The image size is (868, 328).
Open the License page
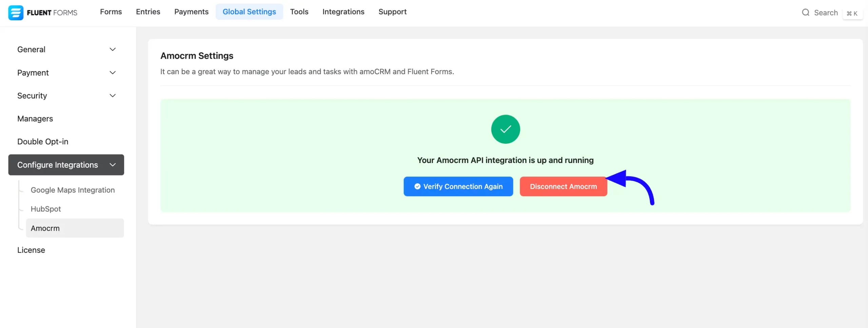pyautogui.click(x=66, y=250)
